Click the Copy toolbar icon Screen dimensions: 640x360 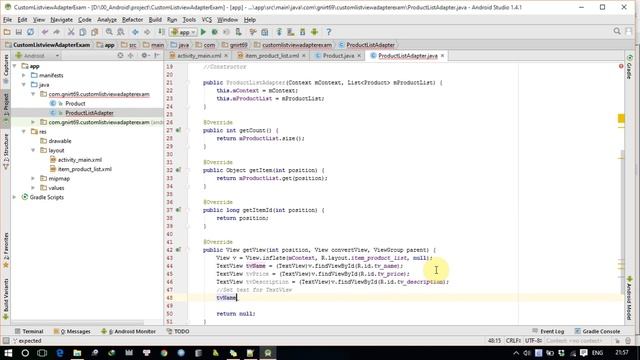pos(82,32)
